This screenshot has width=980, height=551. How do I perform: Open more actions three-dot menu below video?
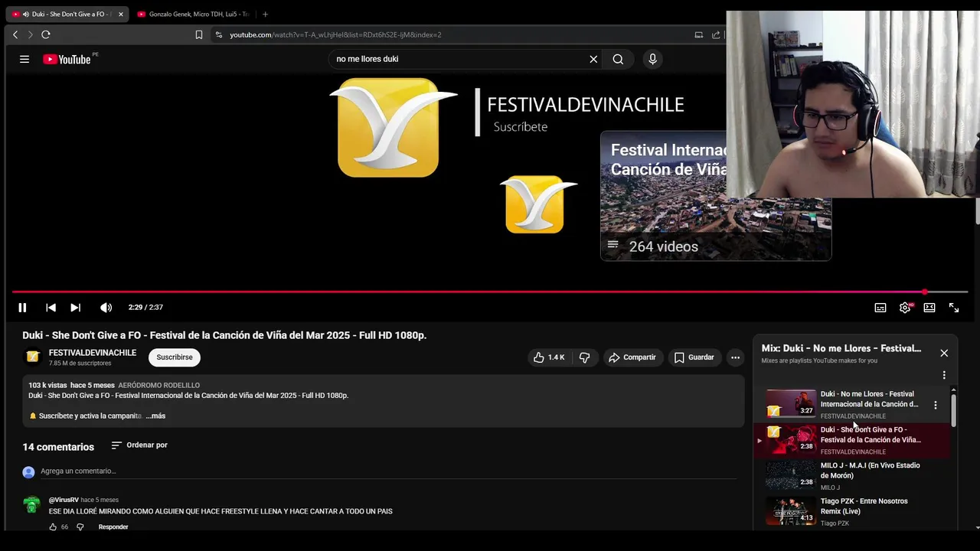pyautogui.click(x=735, y=357)
